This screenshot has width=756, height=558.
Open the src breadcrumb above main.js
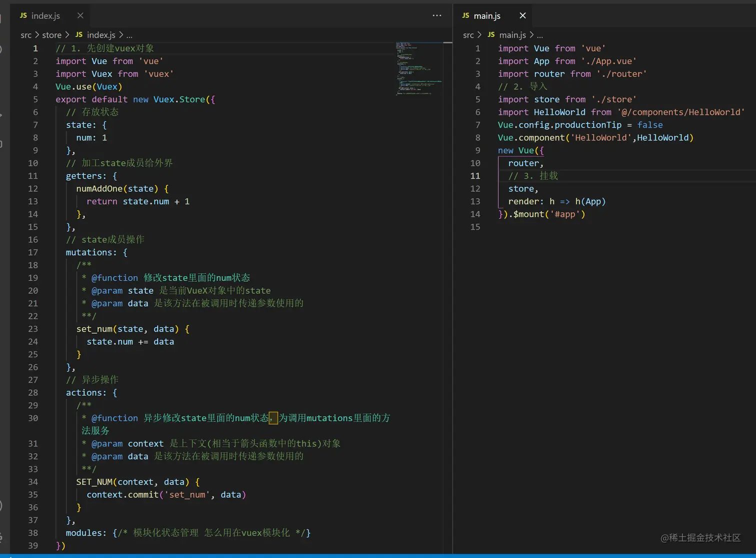pyautogui.click(x=468, y=35)
